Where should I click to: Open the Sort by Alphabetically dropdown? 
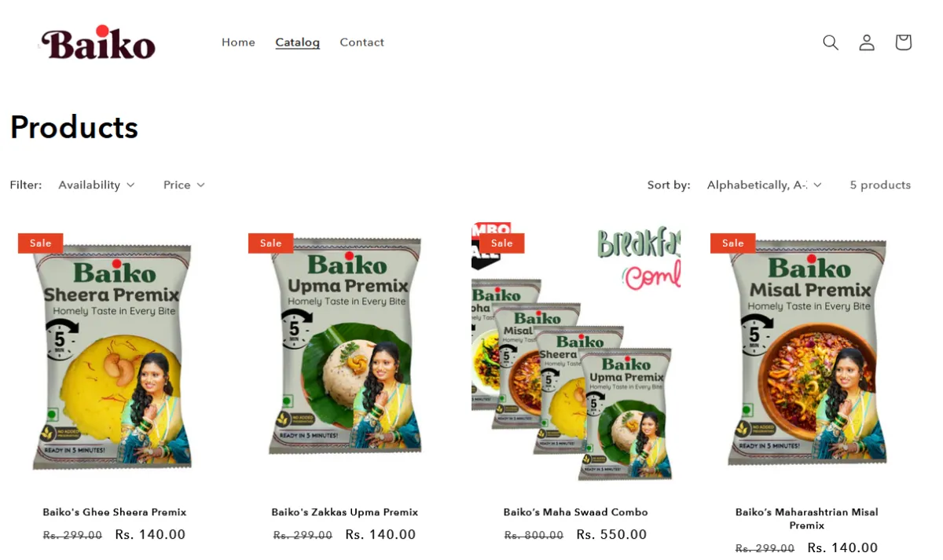tap(765, 185)
